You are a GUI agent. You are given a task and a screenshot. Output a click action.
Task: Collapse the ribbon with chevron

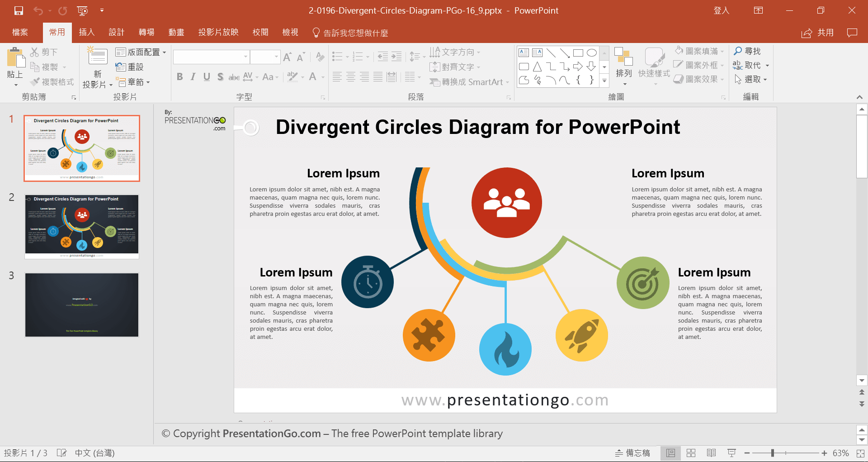(x=859, y=97)
